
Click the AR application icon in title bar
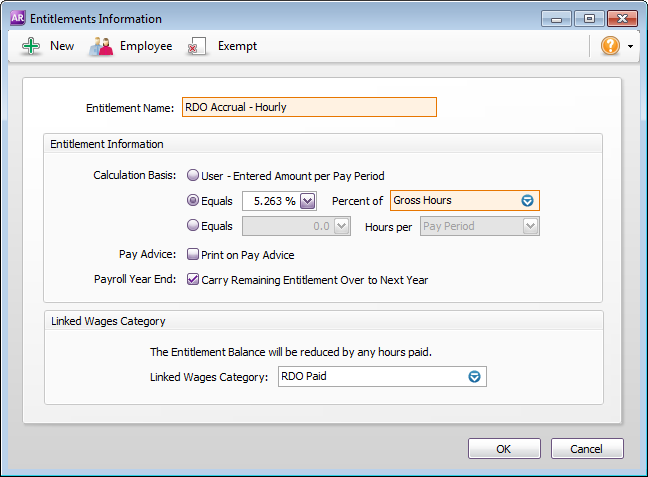coord(18,18)
